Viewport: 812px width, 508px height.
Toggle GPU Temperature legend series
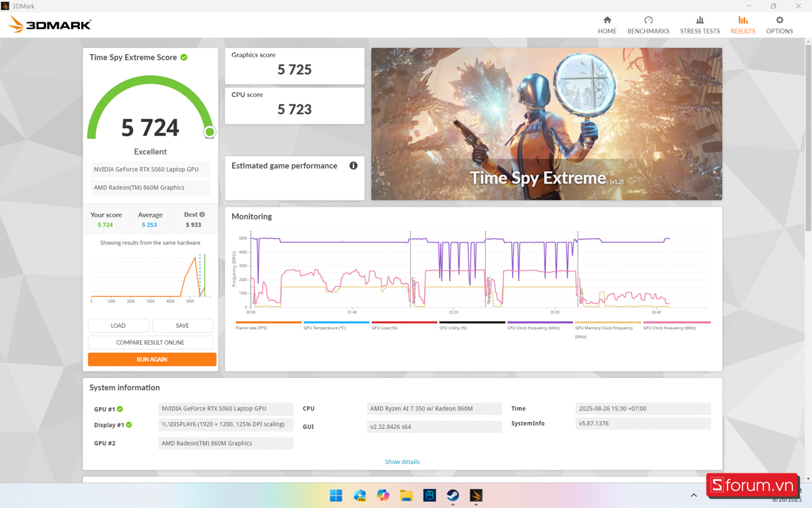(336, 326)
